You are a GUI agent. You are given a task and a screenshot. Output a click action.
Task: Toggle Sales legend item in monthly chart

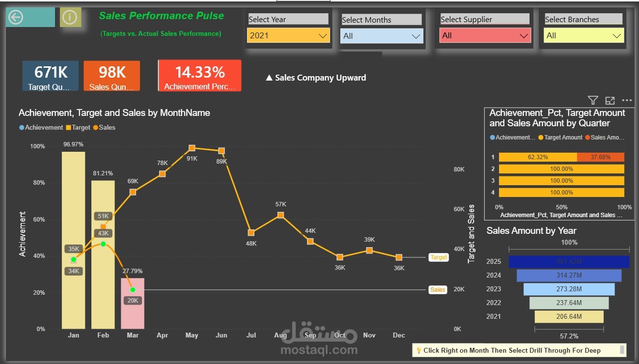[x=104, y=127]
